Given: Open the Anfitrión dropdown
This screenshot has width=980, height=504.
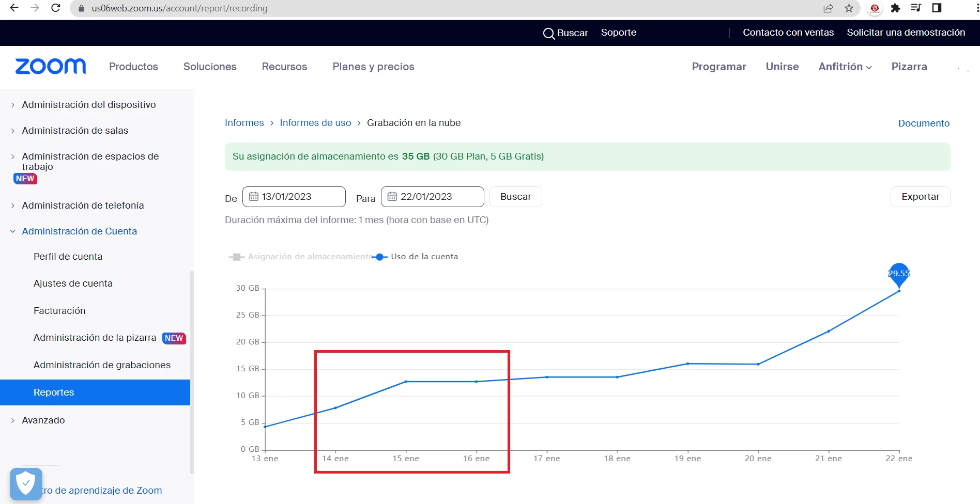Looking at the screenshot, I should point(845,67).
